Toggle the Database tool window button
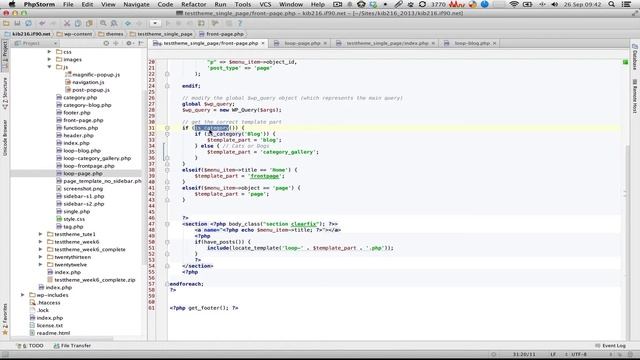Viewport: 640px width, 360px height. [635, 56]
